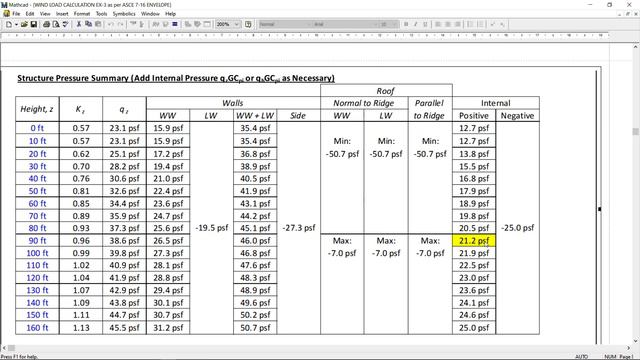This screenshot has height=360, width=640.
Task: Undo the last action
Action: click(x=111, y=24)
